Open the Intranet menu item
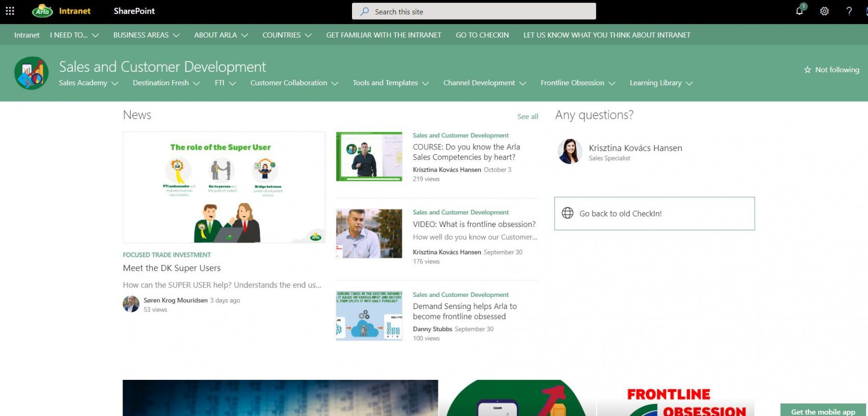The height and width of the screenshot is (416, 868). click(x=27, y=35)
